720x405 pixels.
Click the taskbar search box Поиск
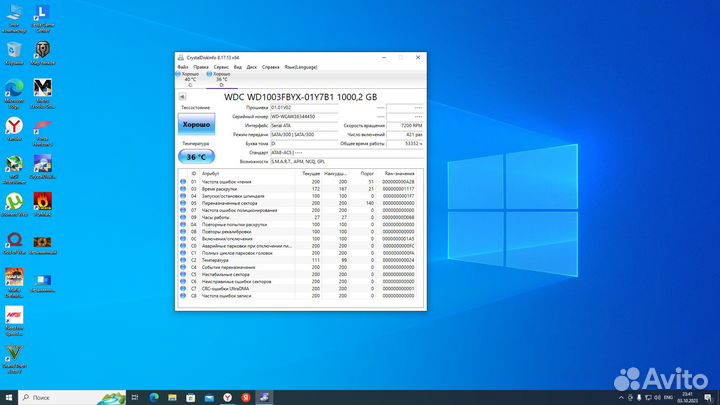tap(72, 397)
